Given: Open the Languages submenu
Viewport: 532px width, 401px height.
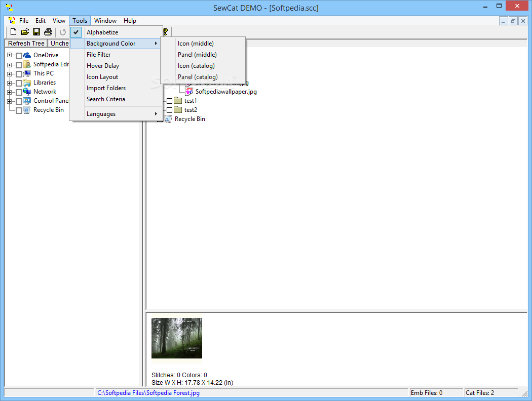Looking at the screenshot, I should tap(116, 114).
